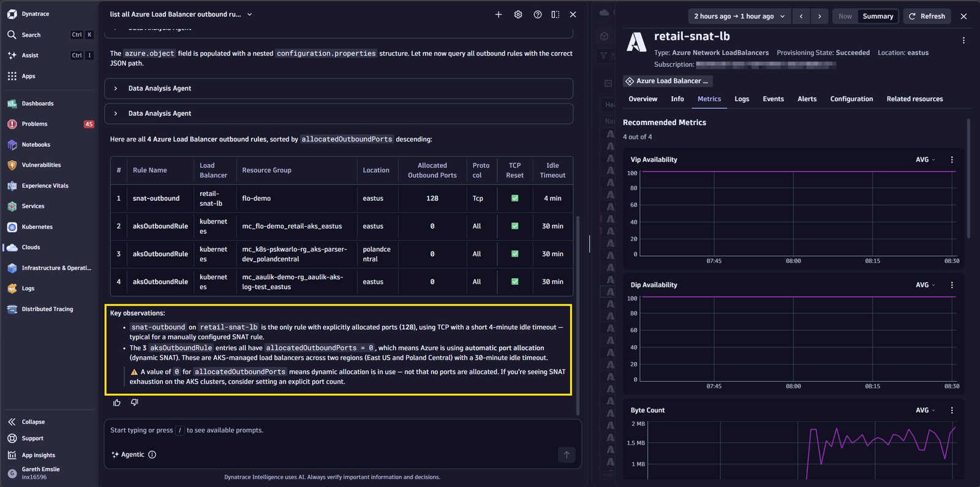
Task: Switch to the Logs tab
Action: point(742,99)
